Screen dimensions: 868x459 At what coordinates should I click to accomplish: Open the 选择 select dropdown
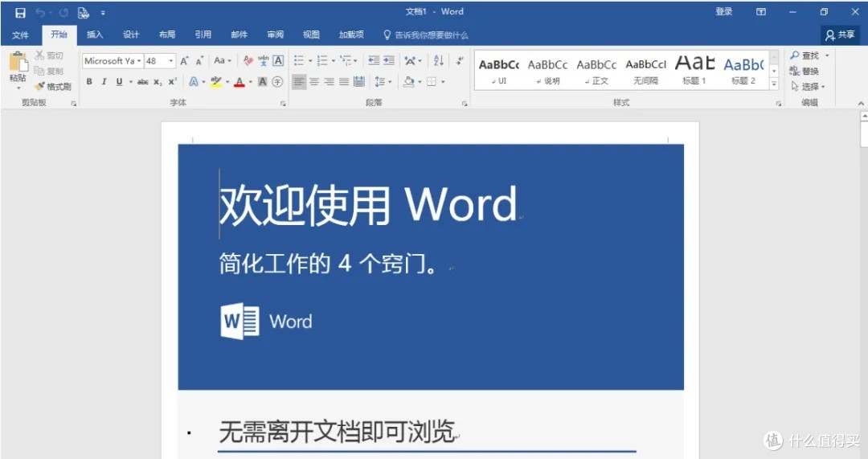coord(809,86)
